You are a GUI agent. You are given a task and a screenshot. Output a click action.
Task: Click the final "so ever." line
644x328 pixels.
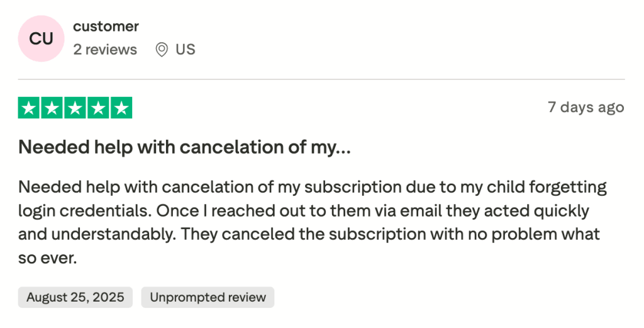pos(48,258)
